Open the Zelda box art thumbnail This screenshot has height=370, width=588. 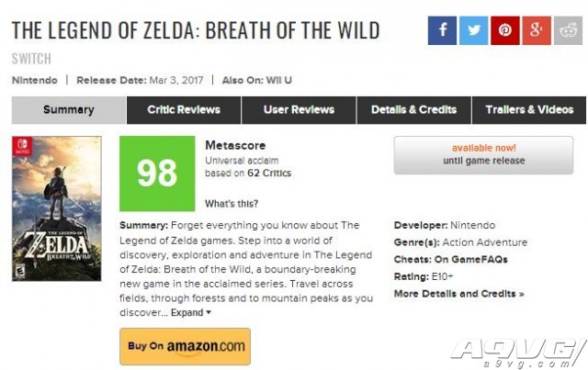(57, 208)
